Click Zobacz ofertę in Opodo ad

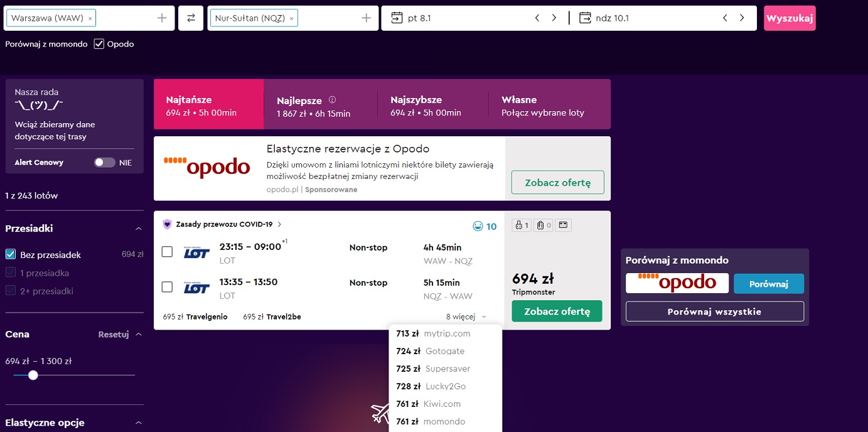pos(557,183)
